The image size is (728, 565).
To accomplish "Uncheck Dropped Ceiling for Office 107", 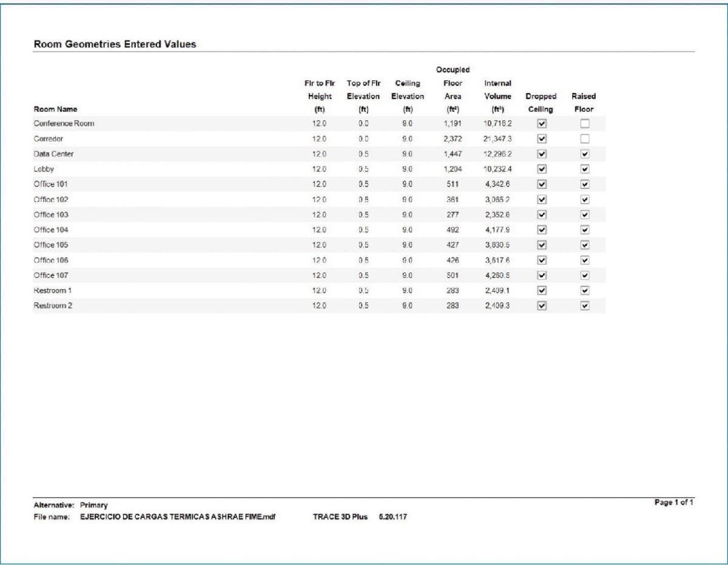I will coord(542,275).
